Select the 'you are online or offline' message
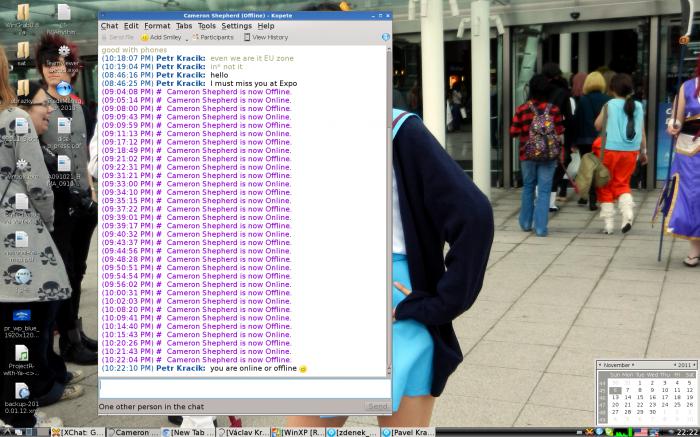 [x=254, y=368]
